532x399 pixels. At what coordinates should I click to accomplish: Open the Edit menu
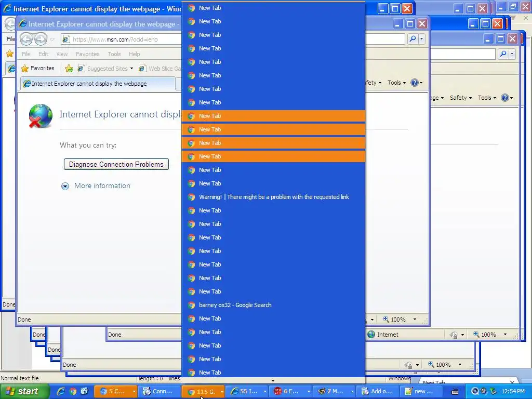(x=43, y=54)
